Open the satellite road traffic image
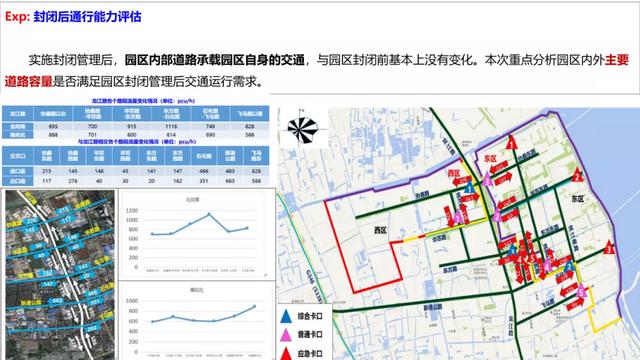The height and width of the screenshot is (360, 640). click(60, 274)
